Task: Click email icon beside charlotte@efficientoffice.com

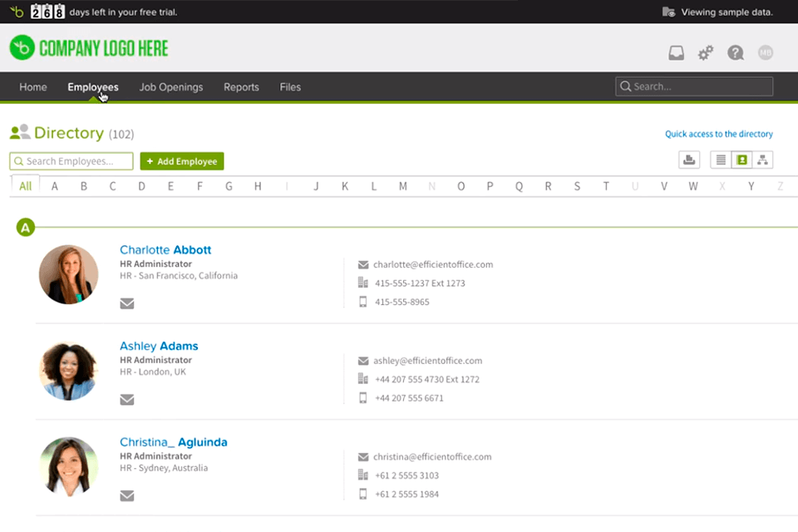Action: [x=363, y=264]
